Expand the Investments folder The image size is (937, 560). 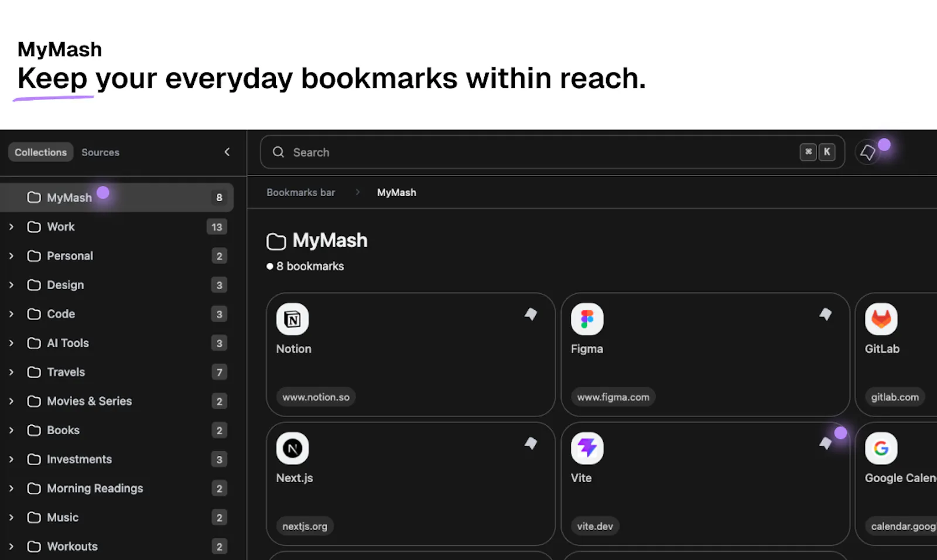coord(11,459)
